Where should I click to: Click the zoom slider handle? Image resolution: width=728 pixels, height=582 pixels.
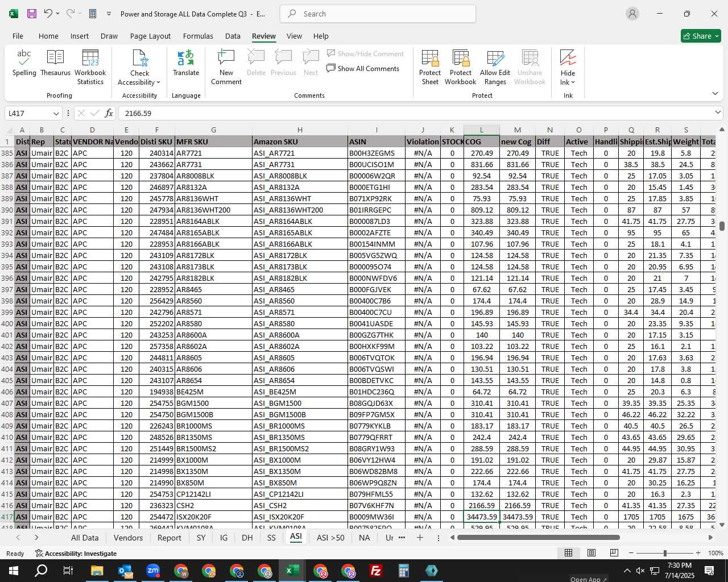pos(665,553)
